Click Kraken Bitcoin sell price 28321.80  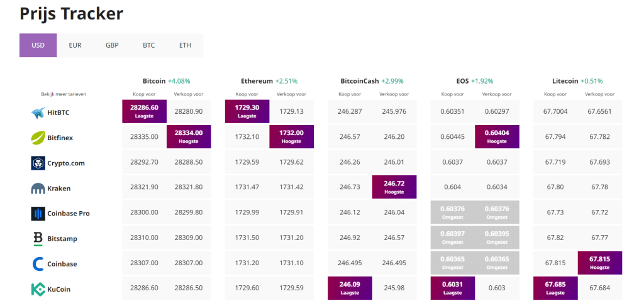(189, 188)
